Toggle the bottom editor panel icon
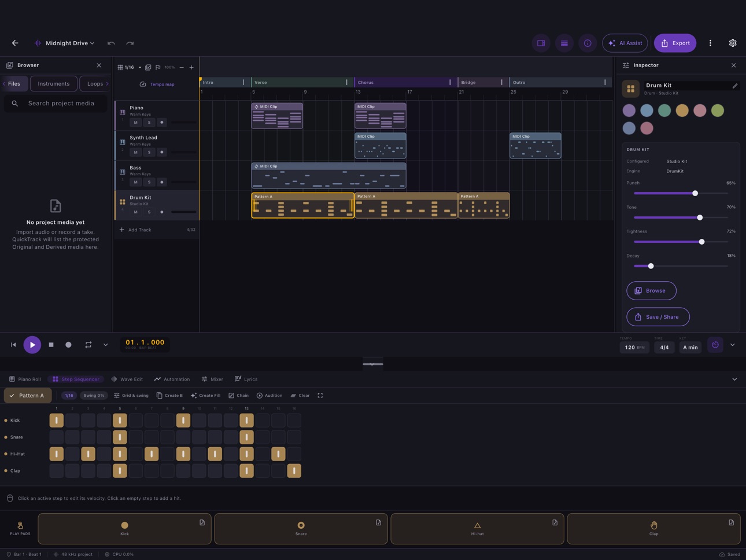The image size is (746, 560). click(564, 43)
